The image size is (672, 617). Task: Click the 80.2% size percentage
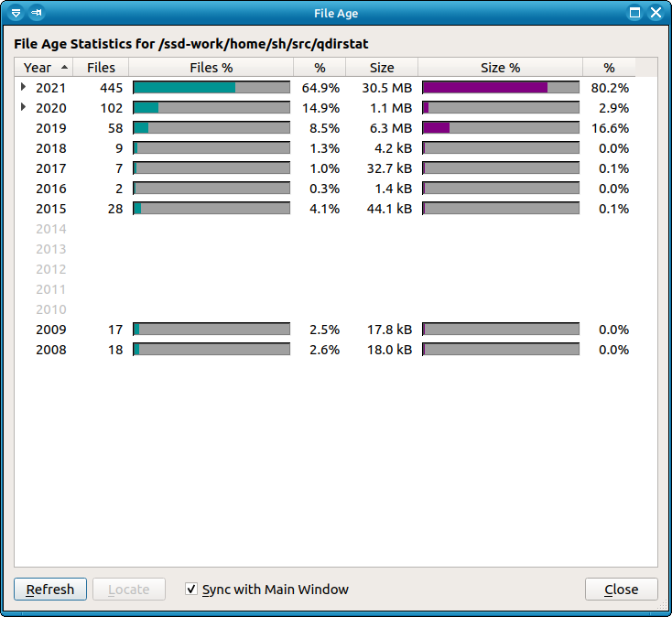coord(610,88)
